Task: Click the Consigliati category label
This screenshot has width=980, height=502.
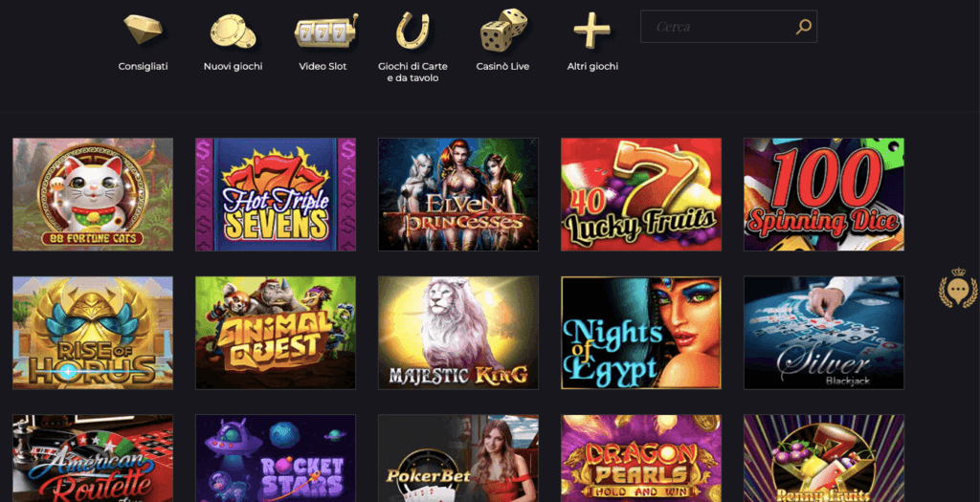Action: tap(144, 66)
